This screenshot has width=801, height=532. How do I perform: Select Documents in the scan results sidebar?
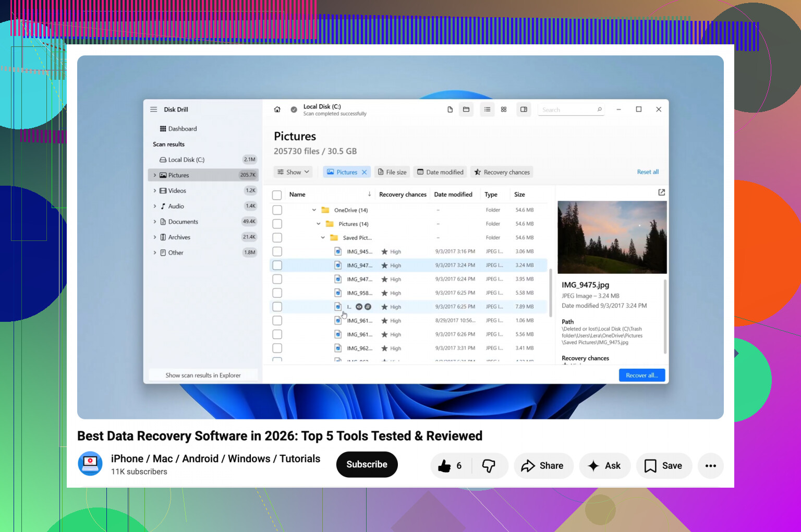click(203, 222)
